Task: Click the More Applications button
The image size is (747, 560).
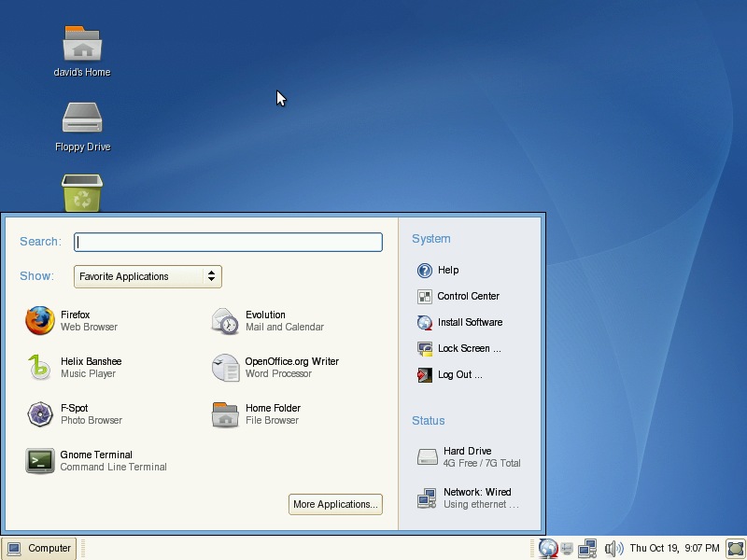Action: [335, 504]
